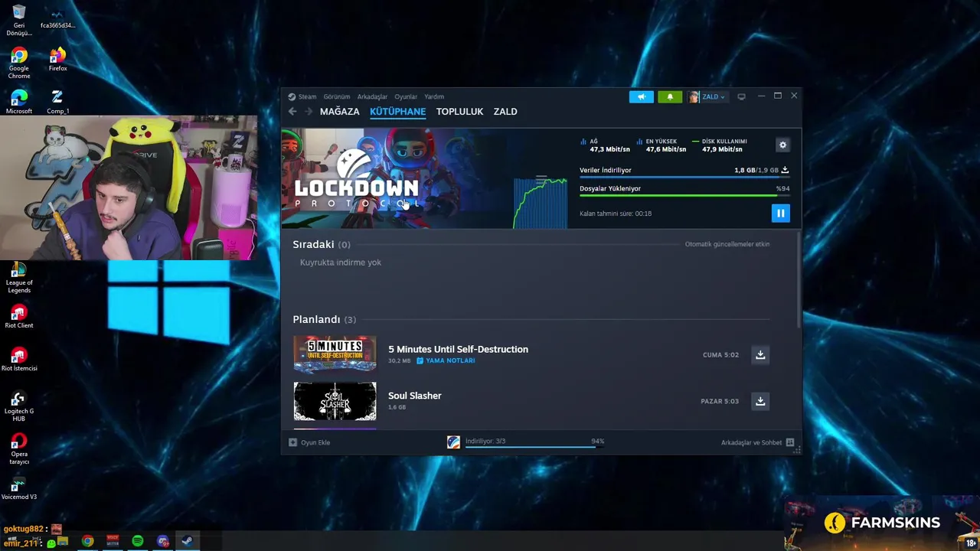Screen dimensions: 980x551
Task: Switch to the TOPLULUK tab
Action: click(459, 112)
